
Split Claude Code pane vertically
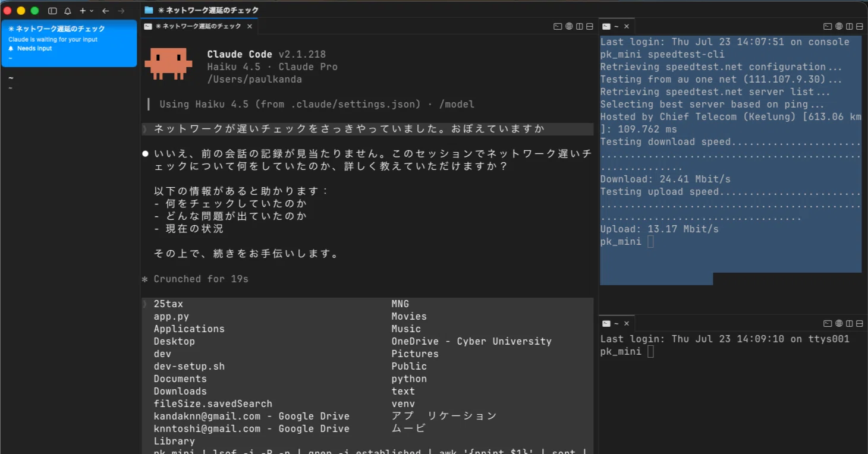click(580, 26)
